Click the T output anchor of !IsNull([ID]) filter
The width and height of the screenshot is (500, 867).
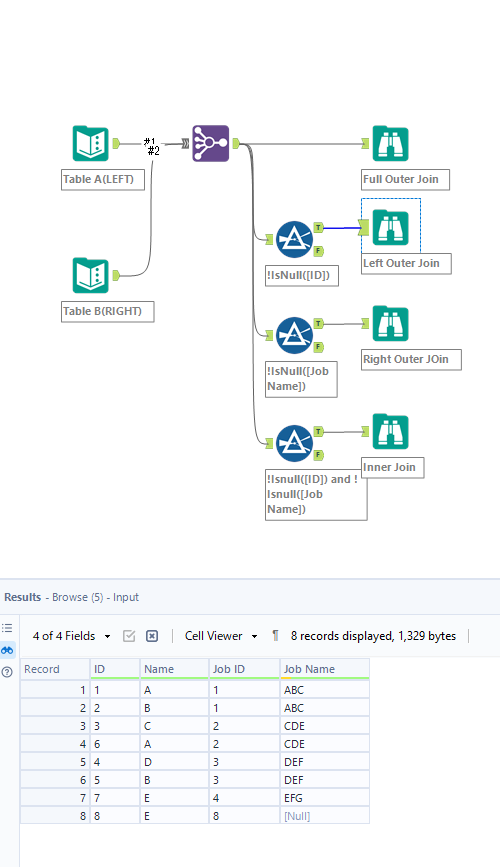(319, 227)
